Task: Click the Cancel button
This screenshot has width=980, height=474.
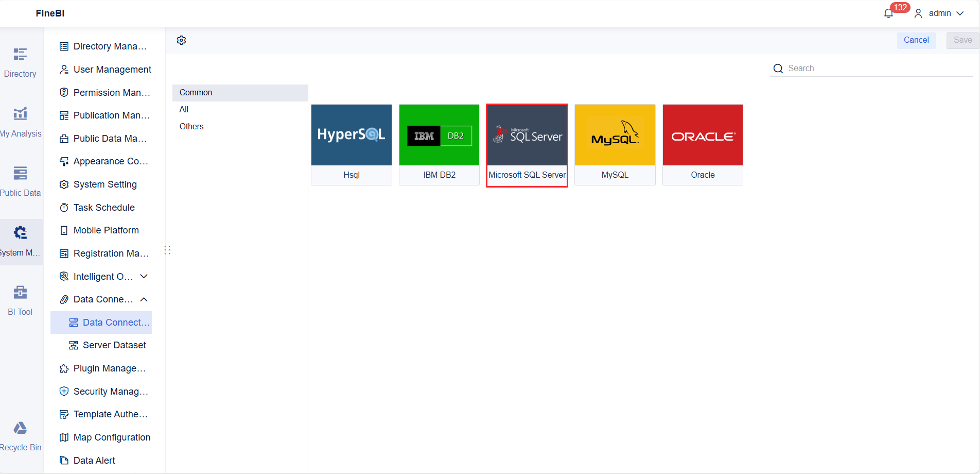Action: (x=916, y=40)
